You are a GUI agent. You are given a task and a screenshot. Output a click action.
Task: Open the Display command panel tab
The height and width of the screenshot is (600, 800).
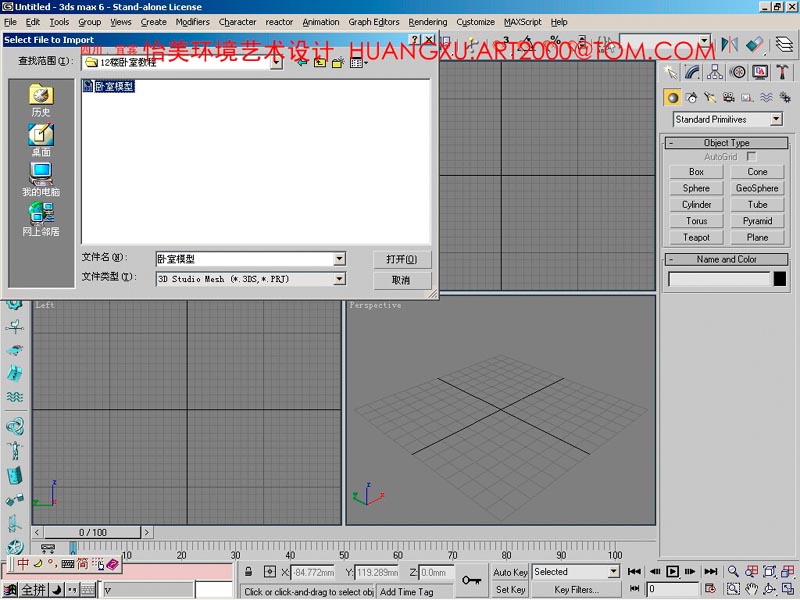tap(760, 72)
